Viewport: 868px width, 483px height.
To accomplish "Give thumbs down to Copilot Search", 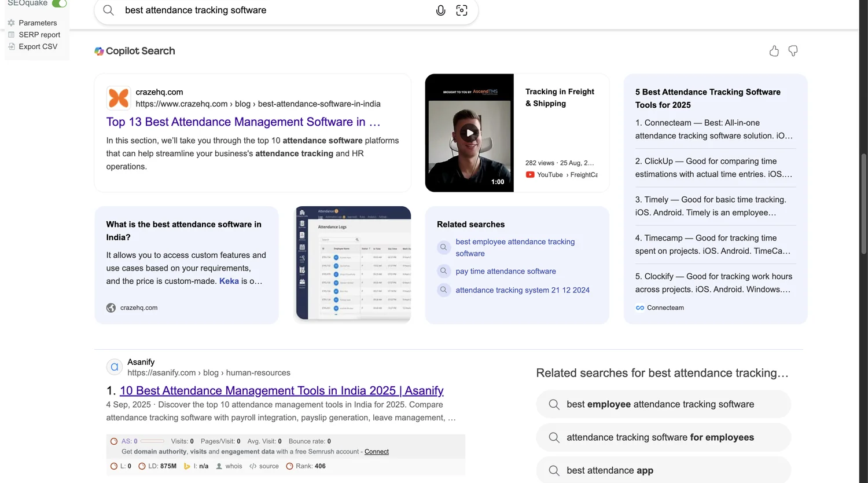I will point(793,51).
